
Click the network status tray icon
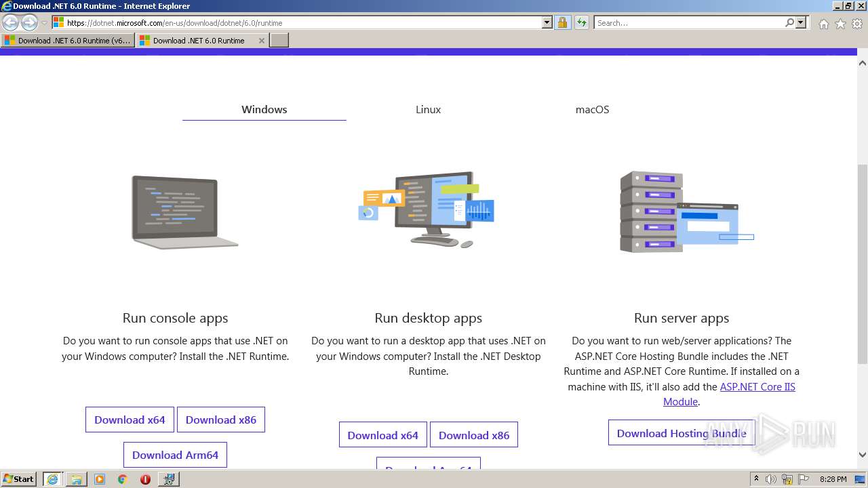tap(787, 479)
